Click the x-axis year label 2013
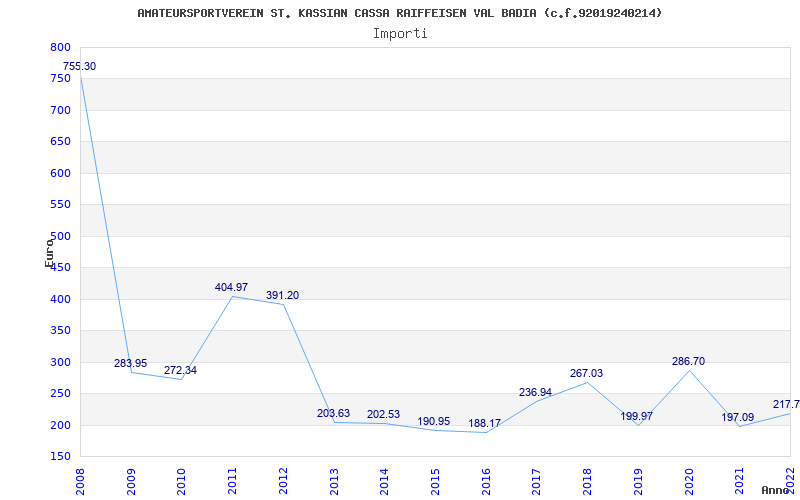 [x=334, y=481]
